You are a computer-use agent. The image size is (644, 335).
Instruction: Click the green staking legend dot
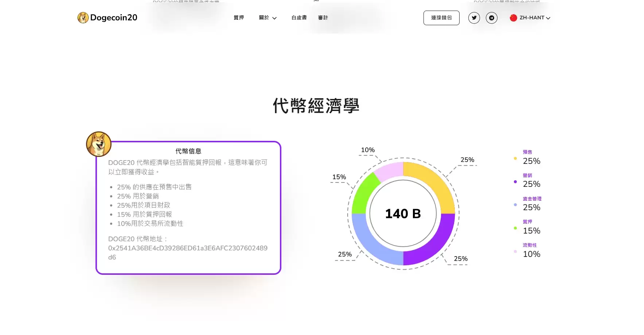click(515, 228)
